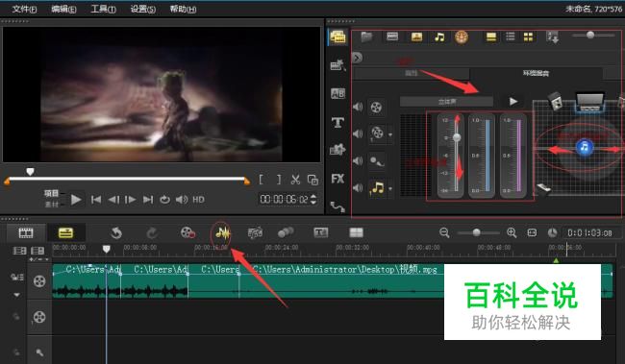Click the stereo mode button in mixer

tap(447, 102)
